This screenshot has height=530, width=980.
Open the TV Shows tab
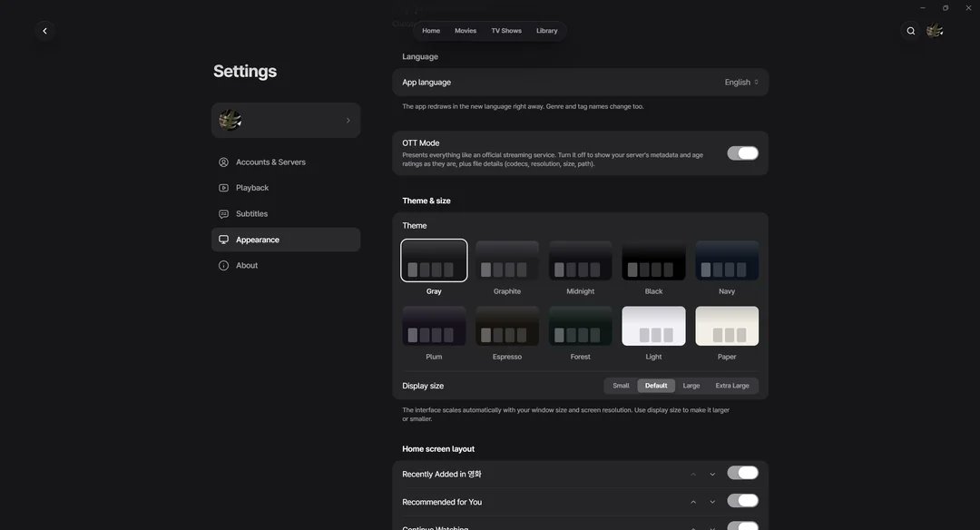506,31
